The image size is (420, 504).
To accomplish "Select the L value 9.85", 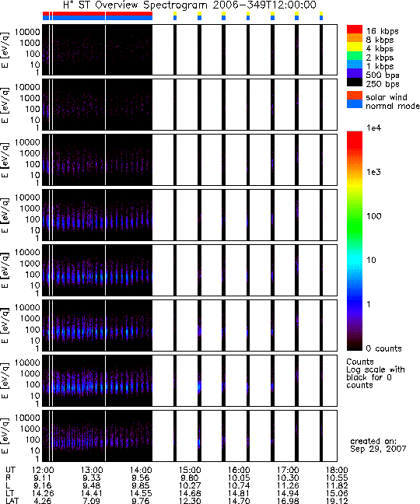I will point(141,485).
